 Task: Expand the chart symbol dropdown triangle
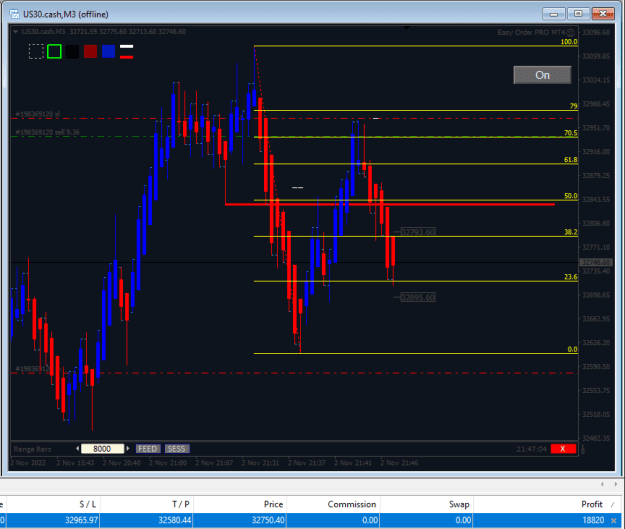pyautogui.click(x=15, y=31)
